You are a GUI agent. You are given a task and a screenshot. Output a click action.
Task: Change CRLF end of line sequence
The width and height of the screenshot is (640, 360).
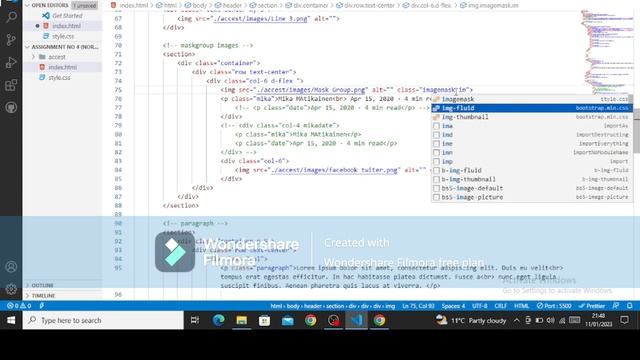(500, 306)
